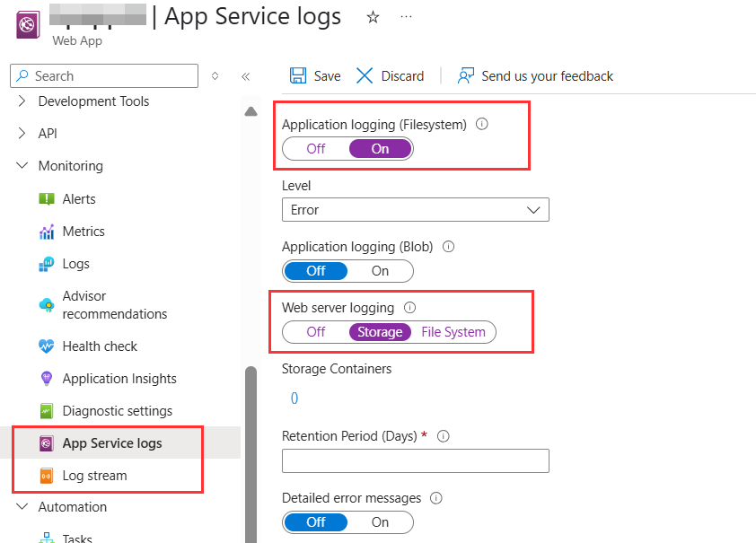Click the Diagnostic settings icon

coord(47,411)
